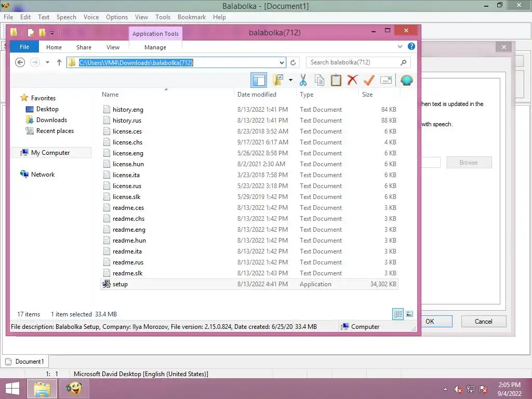This screenshot has height=399, width=532.
Task: Click the muted speaker tray icon
Action: [x=458, y=390]
